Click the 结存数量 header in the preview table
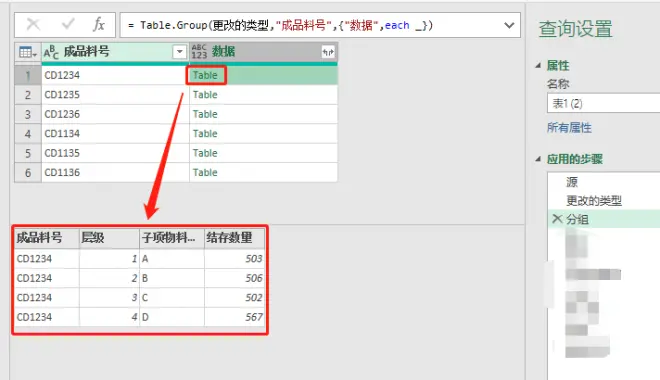660x380 pixels. 234,238
